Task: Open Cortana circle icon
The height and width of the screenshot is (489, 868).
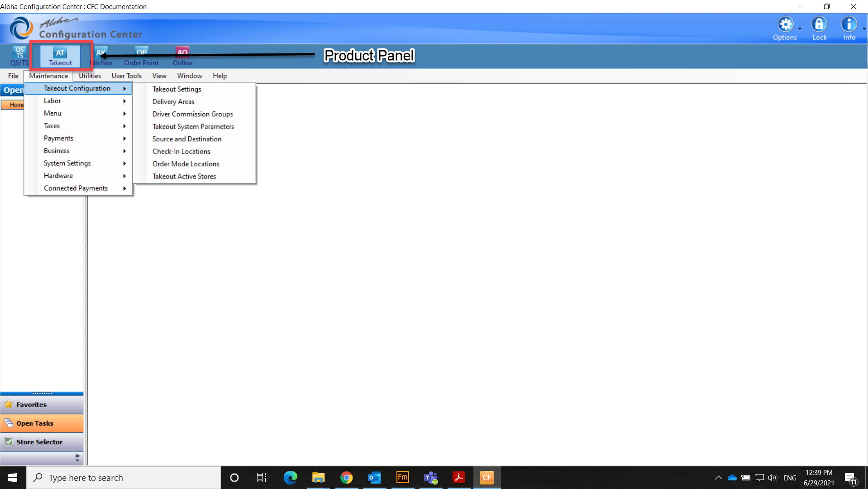Action: 234,478
